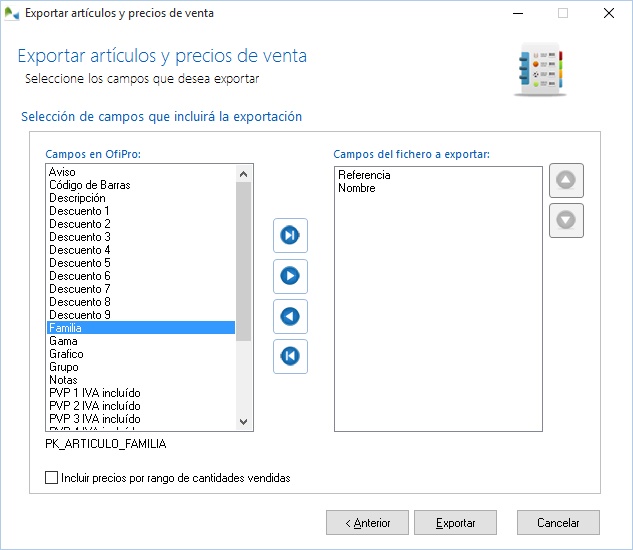Select Descuento 4 field
633x550 pixels.
tap(141, 250)
